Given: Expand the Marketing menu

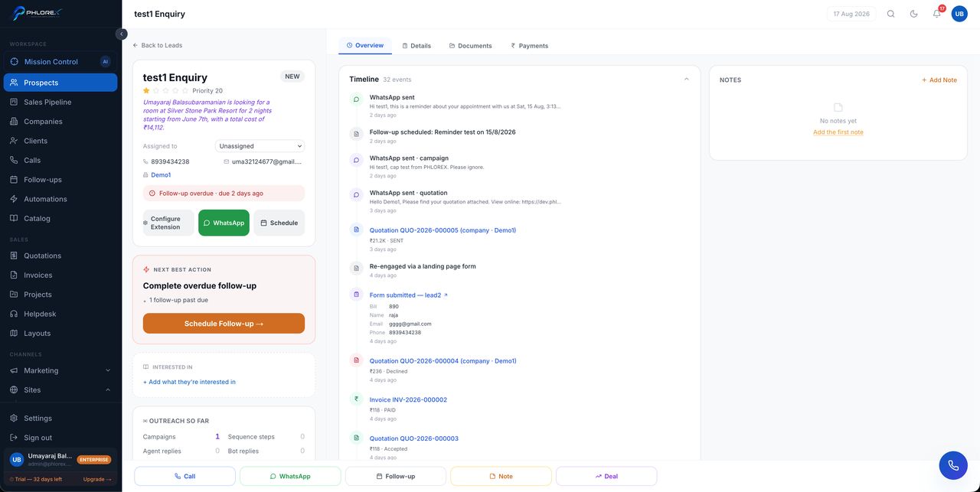Looking at the screenshot, I should tap(60, 370).
